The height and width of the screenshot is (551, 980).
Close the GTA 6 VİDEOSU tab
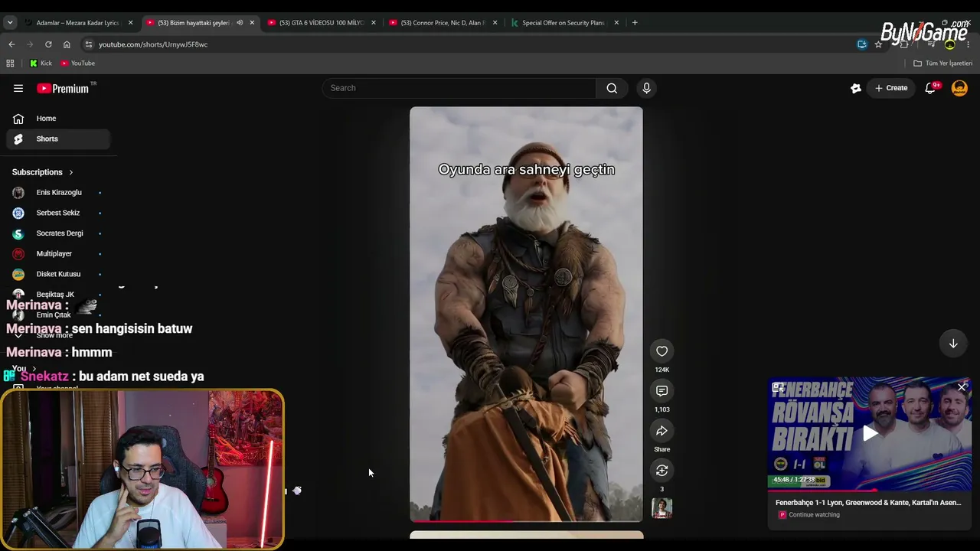click(x=374, y=23)
